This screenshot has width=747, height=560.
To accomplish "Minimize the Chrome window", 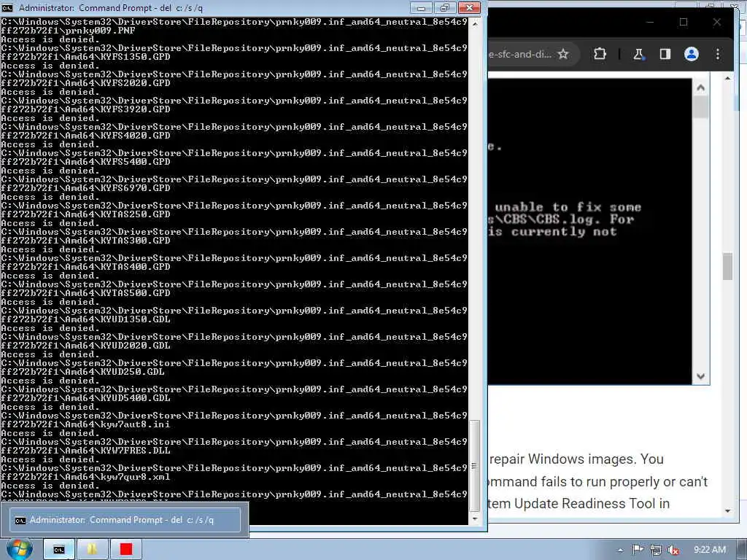I will (x=650, y=22).
